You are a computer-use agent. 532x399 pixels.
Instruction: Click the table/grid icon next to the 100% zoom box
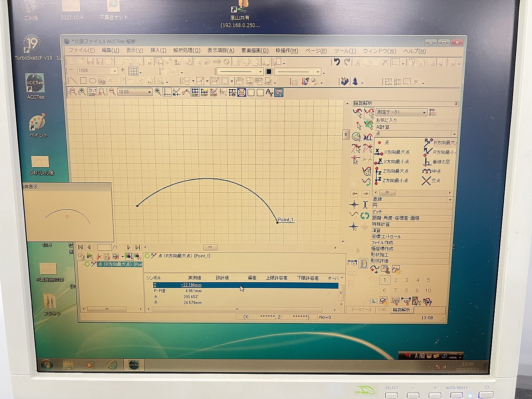point(134,71)
